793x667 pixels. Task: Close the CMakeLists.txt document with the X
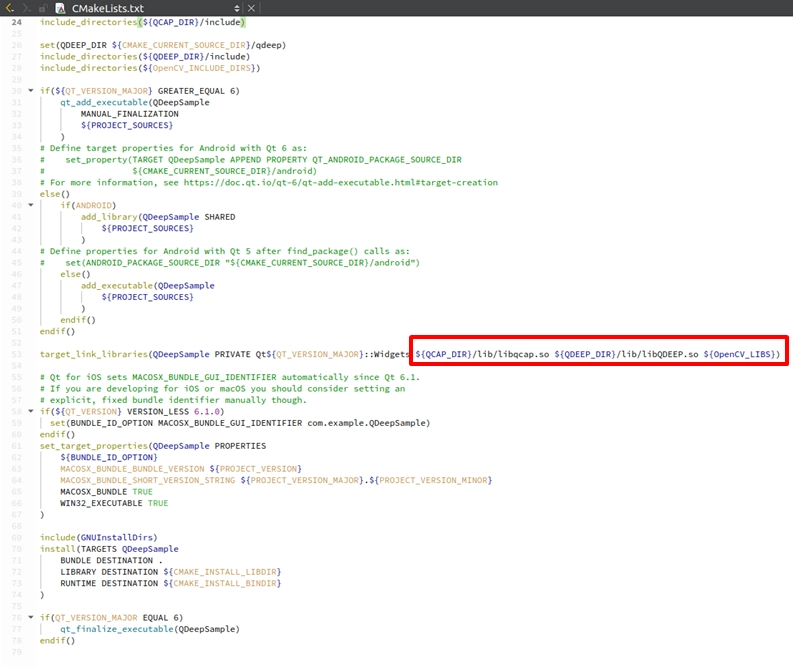(251, 8)
